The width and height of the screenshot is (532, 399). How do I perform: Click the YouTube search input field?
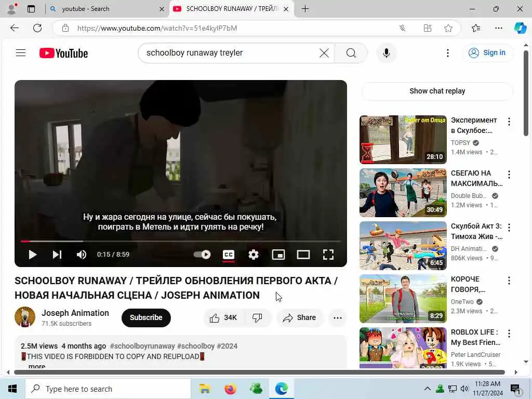(x=231, y=53)
